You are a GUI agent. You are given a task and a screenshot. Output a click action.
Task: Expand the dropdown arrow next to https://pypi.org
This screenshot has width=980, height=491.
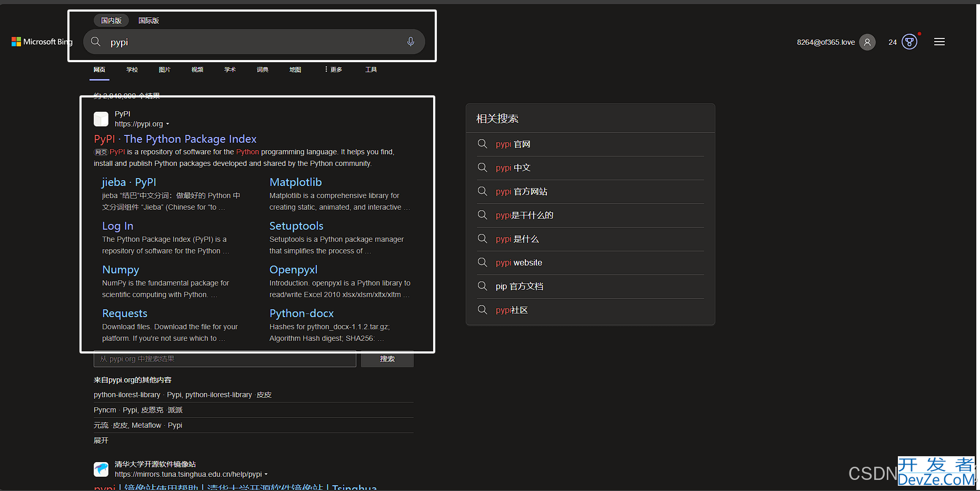(x=168, y=124)
